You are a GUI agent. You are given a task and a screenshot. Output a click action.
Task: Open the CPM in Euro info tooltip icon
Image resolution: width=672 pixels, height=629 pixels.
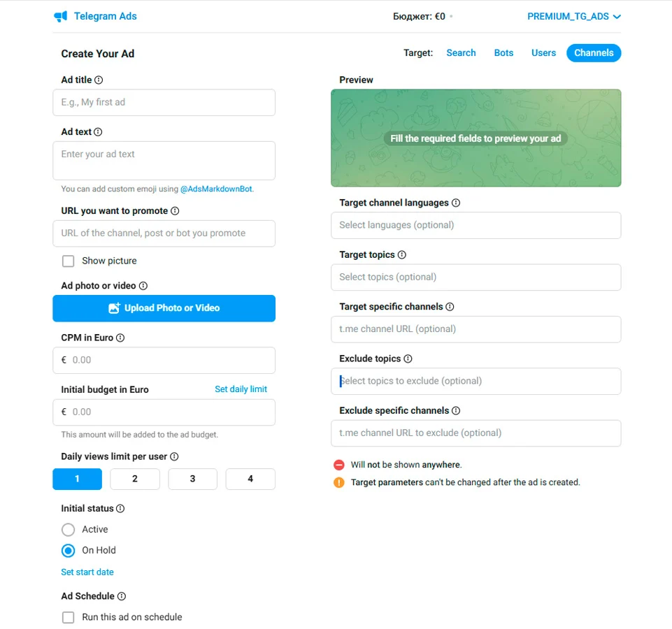(x=120, y=338)
